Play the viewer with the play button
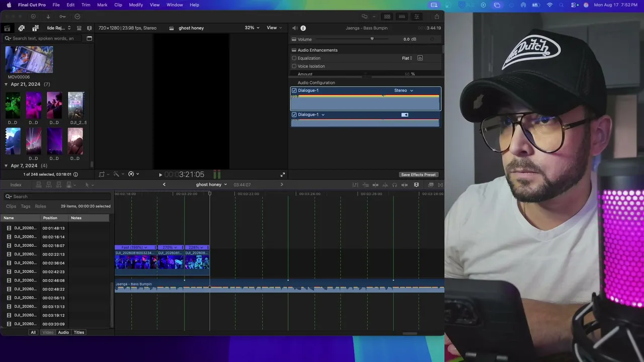644x362 pixels. click(x=160, y=174)
